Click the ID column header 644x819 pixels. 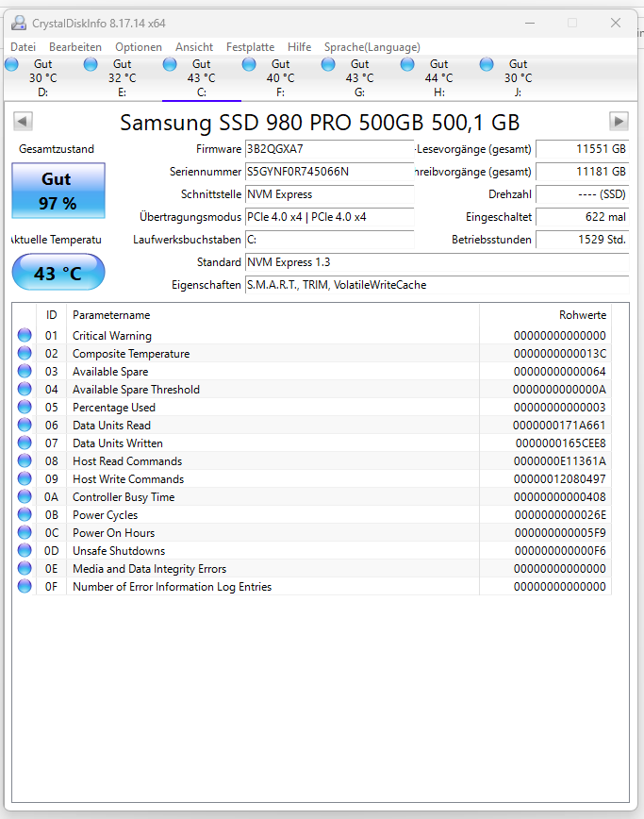[x=51, y=315]
